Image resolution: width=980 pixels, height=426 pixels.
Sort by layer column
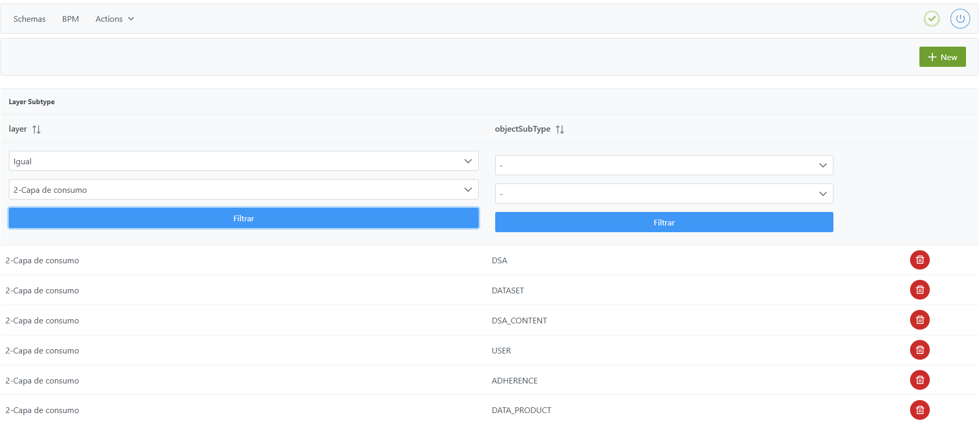36,130
